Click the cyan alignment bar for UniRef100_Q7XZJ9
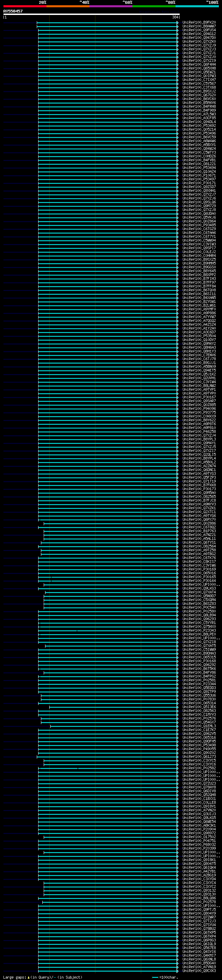 [x=108, y=45]
